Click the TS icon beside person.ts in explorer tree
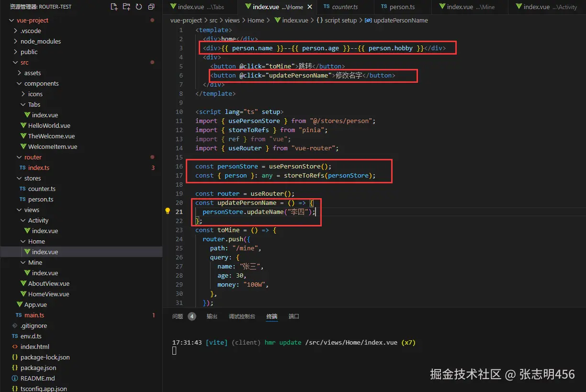This screenshot has height=392, width=586. click(23, 199)
